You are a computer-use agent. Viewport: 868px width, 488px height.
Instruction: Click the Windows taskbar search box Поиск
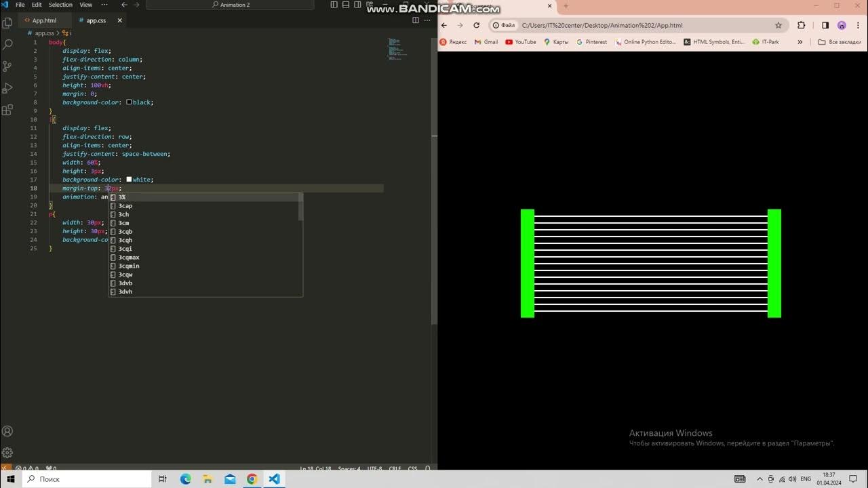(x=86, y=479)
